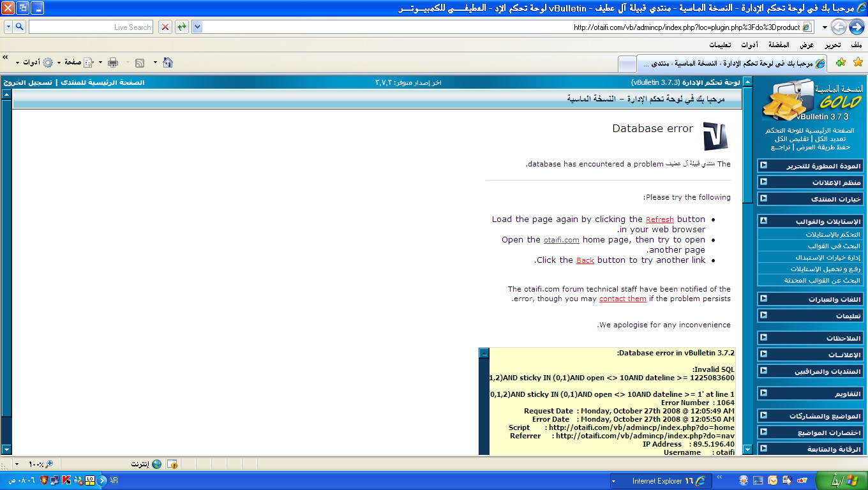Image resolution: width=868 pixels, height=490 pixels.
Task: Open the ملف menu in menu bar
Action: pos(856,45)
